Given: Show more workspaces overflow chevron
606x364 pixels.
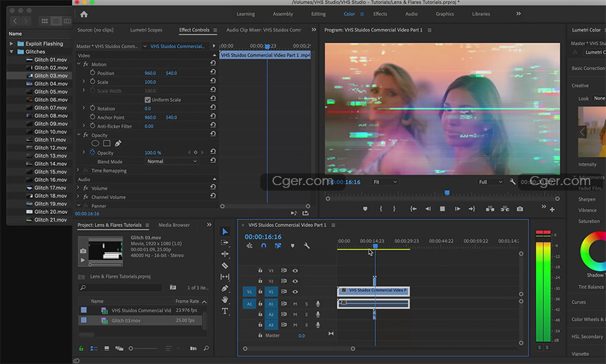Looking at the screenshot, I should tap(519, 14).
